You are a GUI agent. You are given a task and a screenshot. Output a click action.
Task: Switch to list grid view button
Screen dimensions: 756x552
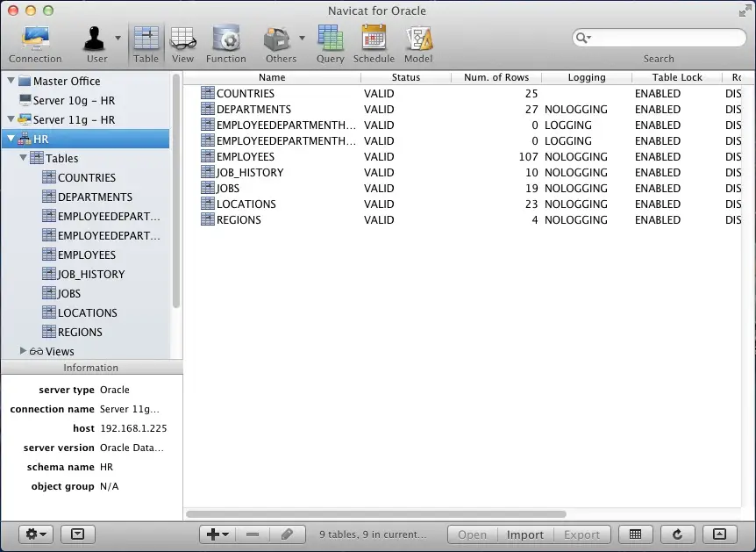[x=636, y=534]
